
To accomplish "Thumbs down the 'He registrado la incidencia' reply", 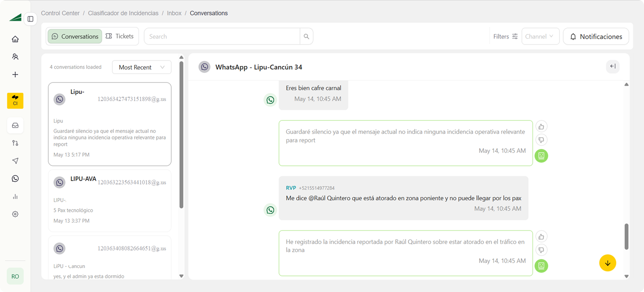I will click(541, 250).
